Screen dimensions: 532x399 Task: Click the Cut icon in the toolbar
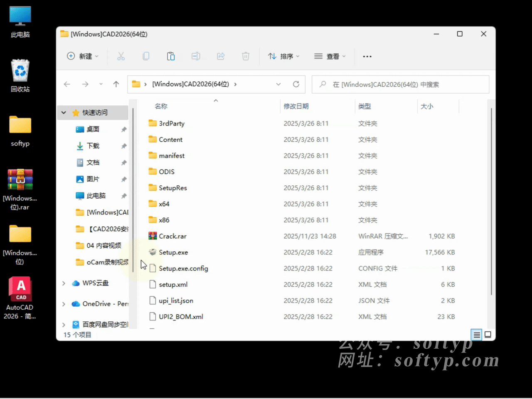click(121, 56)
